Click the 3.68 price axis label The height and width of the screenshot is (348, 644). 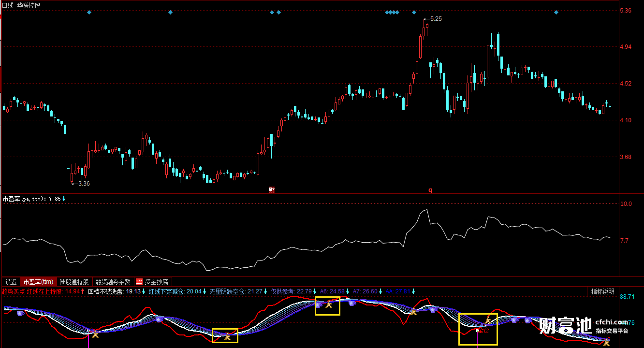pos(626,157)
